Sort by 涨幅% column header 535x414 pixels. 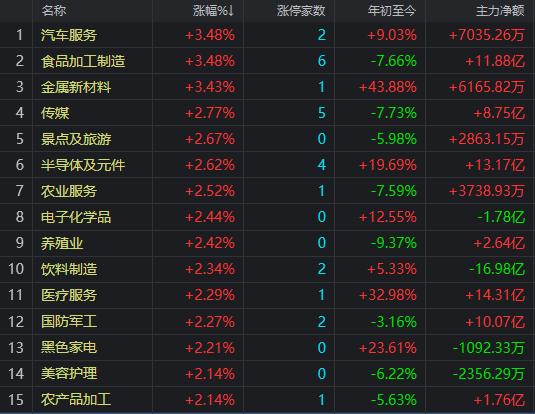(211, 11)
